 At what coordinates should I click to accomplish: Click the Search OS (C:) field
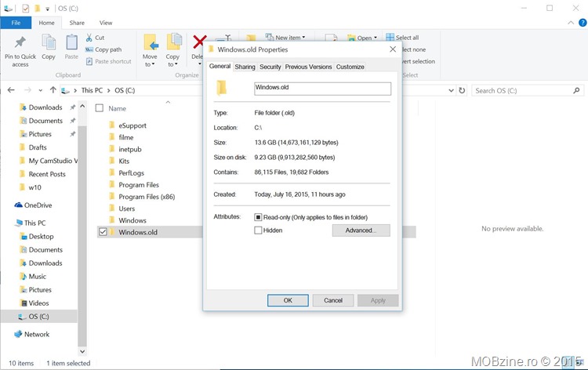click(528, 90)
